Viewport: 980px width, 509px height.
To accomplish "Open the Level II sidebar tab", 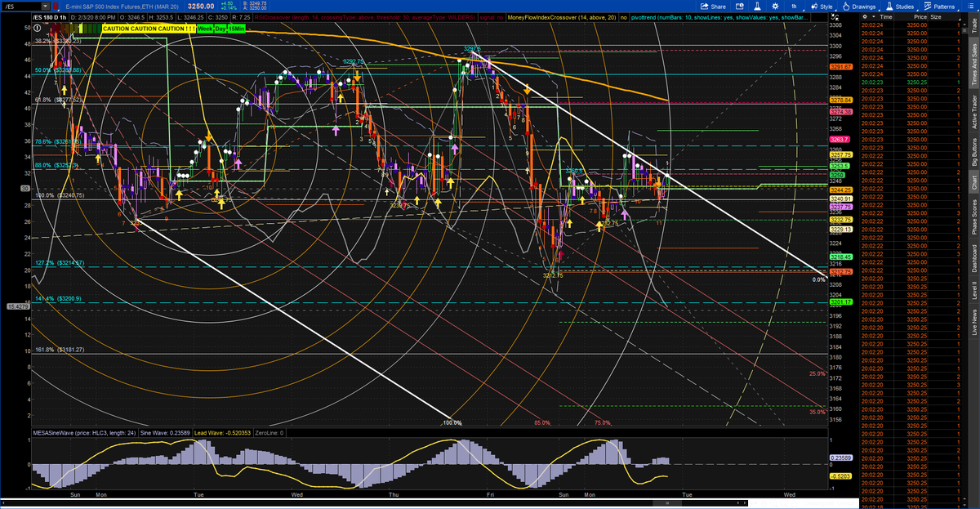I will pos(973,290).
